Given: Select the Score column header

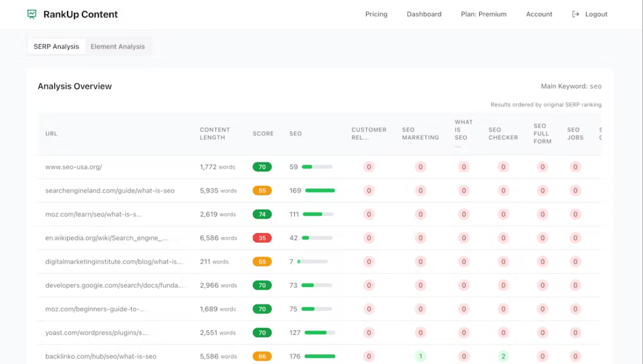Looking at the screenshot, I should pyautogui.click(x=263, y=134).
